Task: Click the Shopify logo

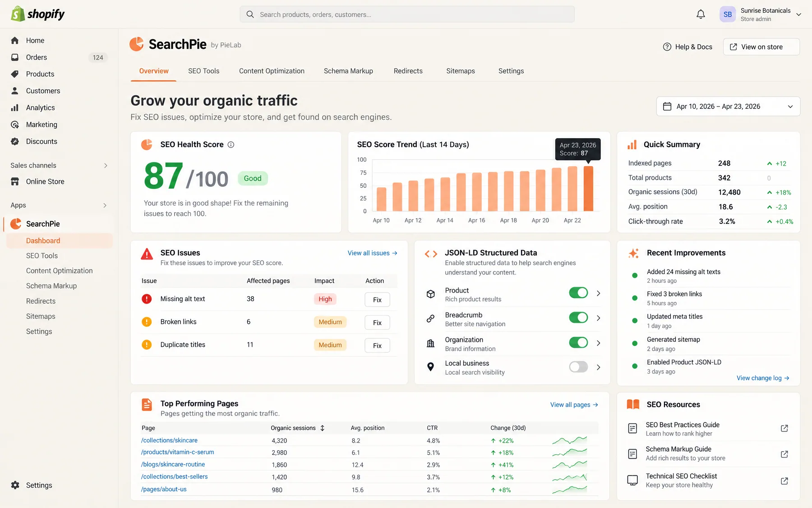Action: pyautogui.click(x=38, y=14)
